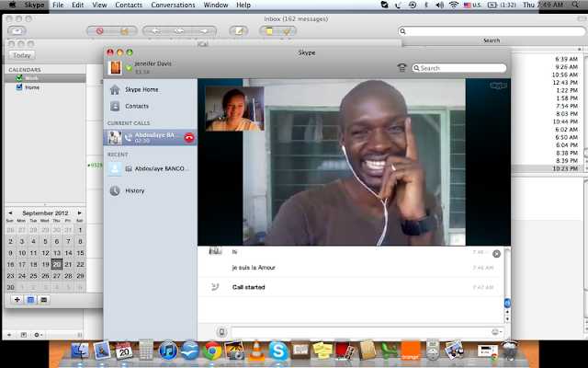Viewport: 588px width, 368px height.
Task: Click Forward arrow in Mail toolbar
Action: click(204, 30)
